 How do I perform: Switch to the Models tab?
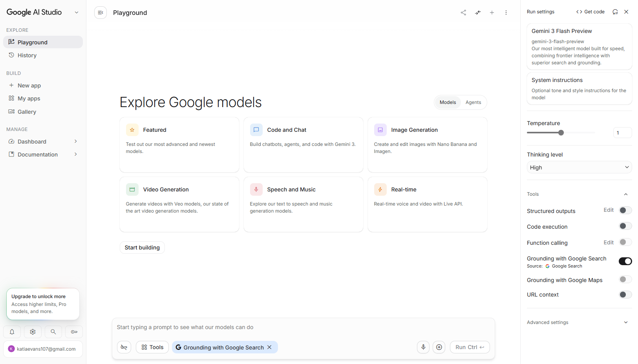click(448, 102)
